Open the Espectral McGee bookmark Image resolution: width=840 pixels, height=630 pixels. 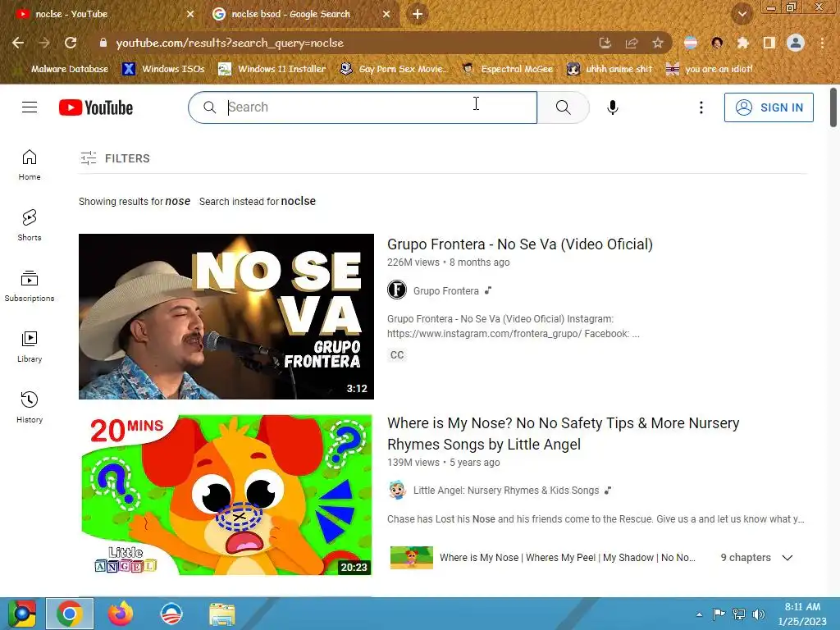pyautogui.click(x=507, y=69)
